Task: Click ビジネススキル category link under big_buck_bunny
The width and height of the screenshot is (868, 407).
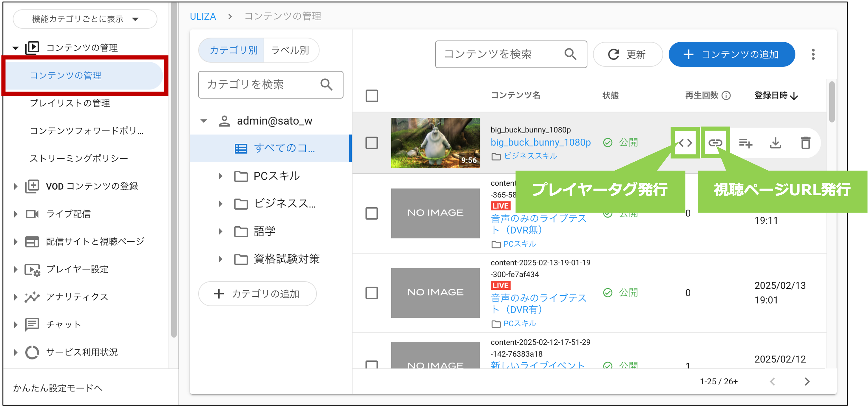Action: pos(530,156)
